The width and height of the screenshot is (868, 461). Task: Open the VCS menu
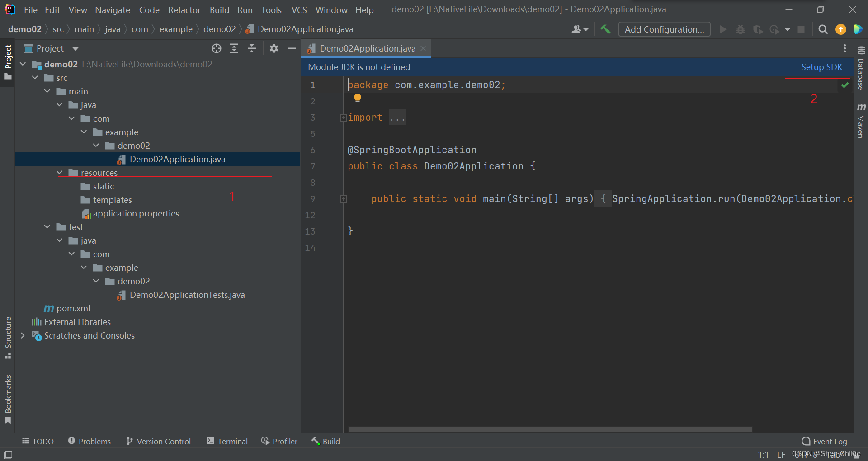[x=299, y=10]
